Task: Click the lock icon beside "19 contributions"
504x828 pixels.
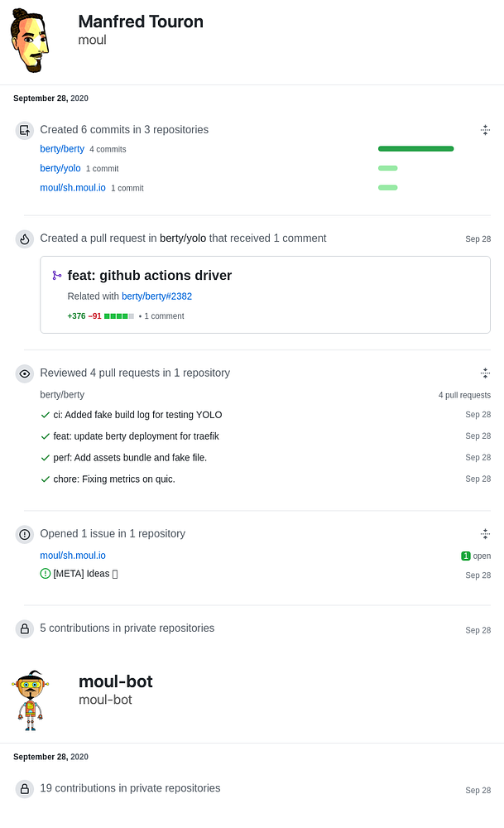Action: (25, 789)
